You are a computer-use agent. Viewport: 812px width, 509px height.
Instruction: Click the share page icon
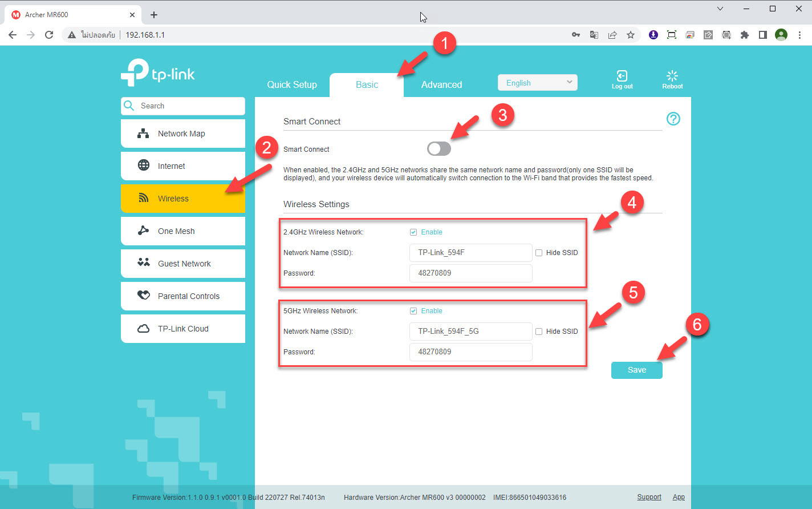click(x=612, y=35)
